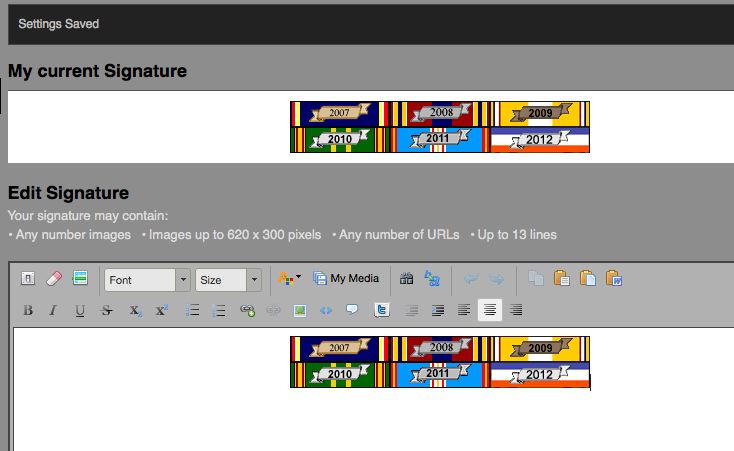
Task: Click Paste from Word icon
Action: tap(613, 278)
